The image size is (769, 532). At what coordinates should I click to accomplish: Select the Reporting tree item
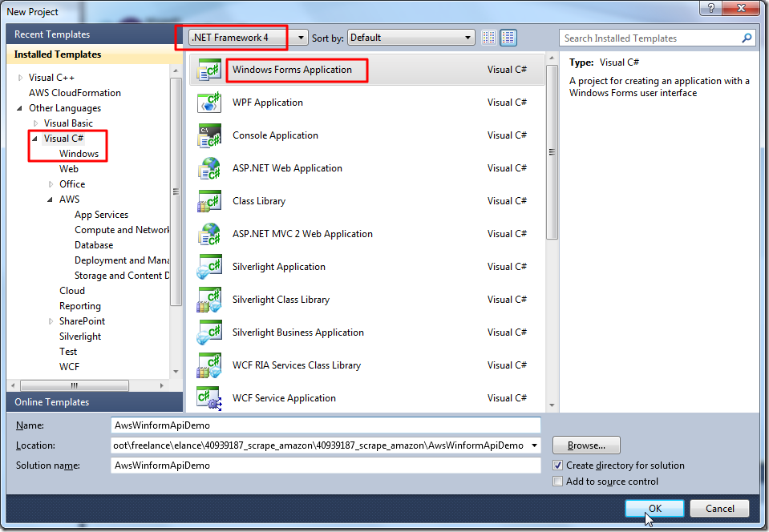click(x=80, y=306)
